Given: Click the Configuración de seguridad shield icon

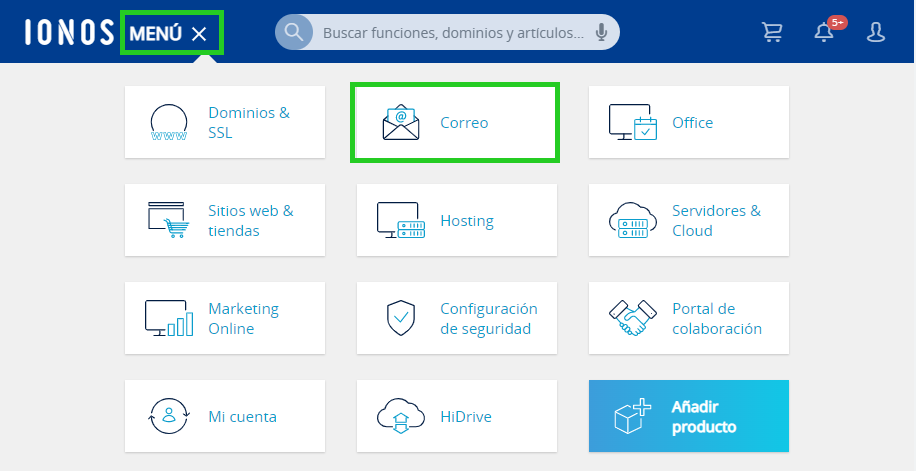Looking at the screenshot, I should (x=400, y=318).
